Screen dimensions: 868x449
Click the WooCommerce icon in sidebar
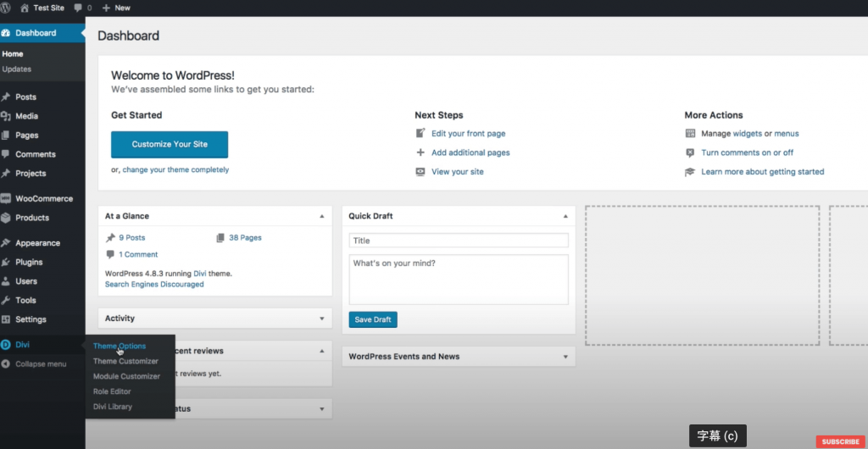(6, 198)
